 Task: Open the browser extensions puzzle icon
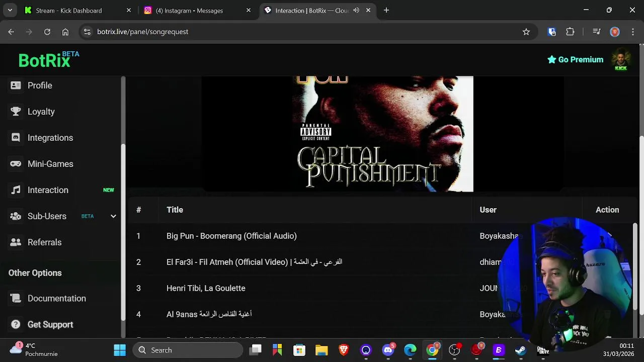click(x=570, y=32)
